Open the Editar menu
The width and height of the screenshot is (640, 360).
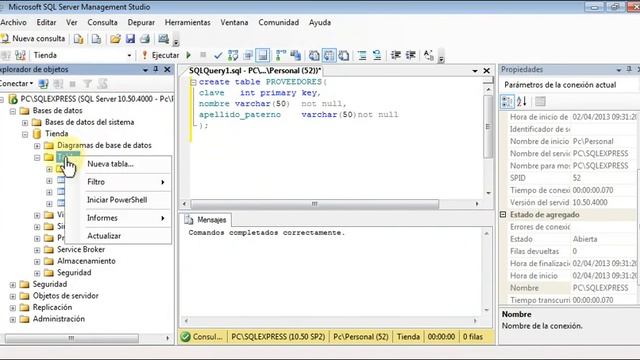point(46,22)
